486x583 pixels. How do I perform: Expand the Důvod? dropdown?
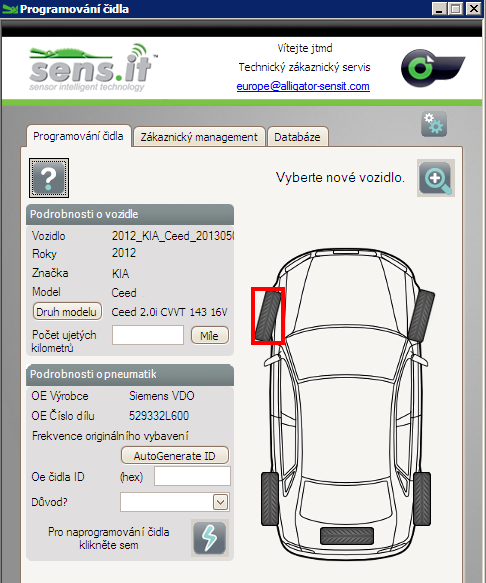[x=221, y=502]
